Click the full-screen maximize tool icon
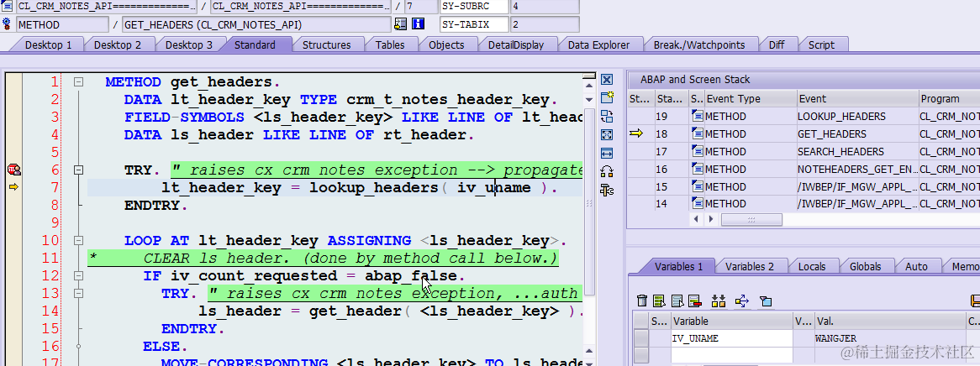 [x=607, y=134]
